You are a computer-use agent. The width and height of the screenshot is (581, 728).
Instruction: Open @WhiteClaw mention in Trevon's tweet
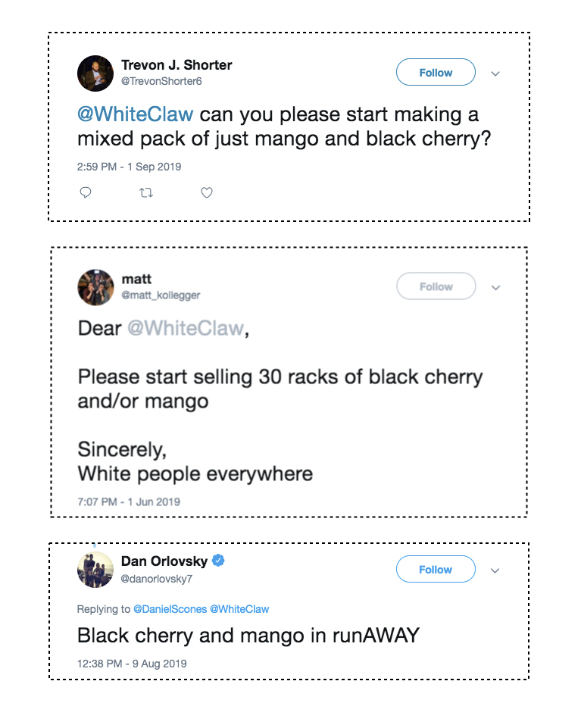(135, 114)
